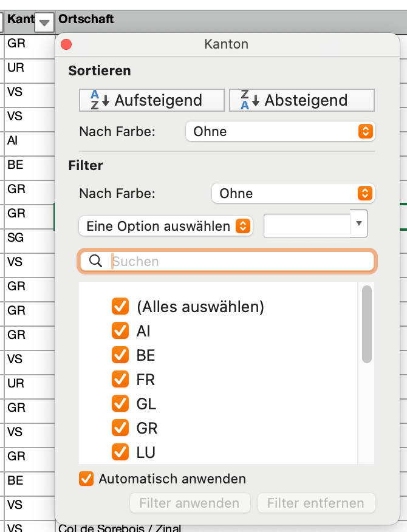Viewport: 407px width, 532px height.
Task: Open the Ohne dropdown under Sortieren
Action: click(280, 131)
